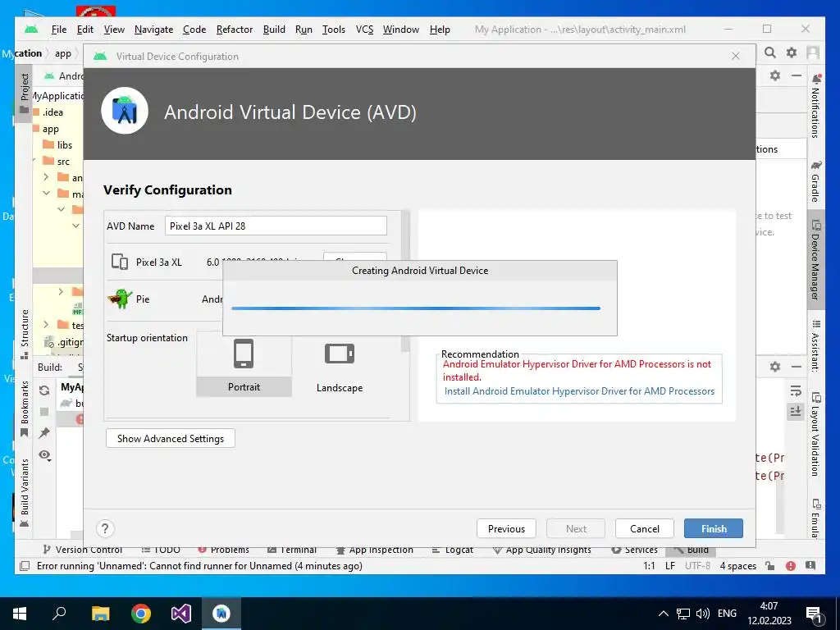The width and height of the screenshot is (840, 630).
Task: Click line separator LF in status bar
Action: pyautogui.click(x=669, y=566)
